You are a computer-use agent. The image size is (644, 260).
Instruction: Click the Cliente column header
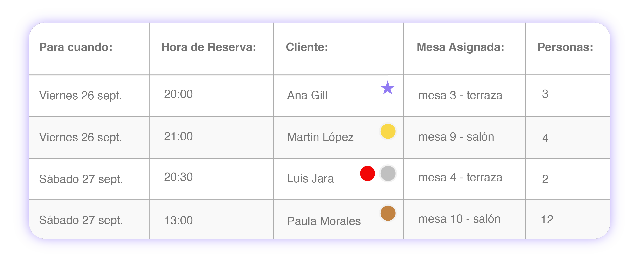click(307, 47)
